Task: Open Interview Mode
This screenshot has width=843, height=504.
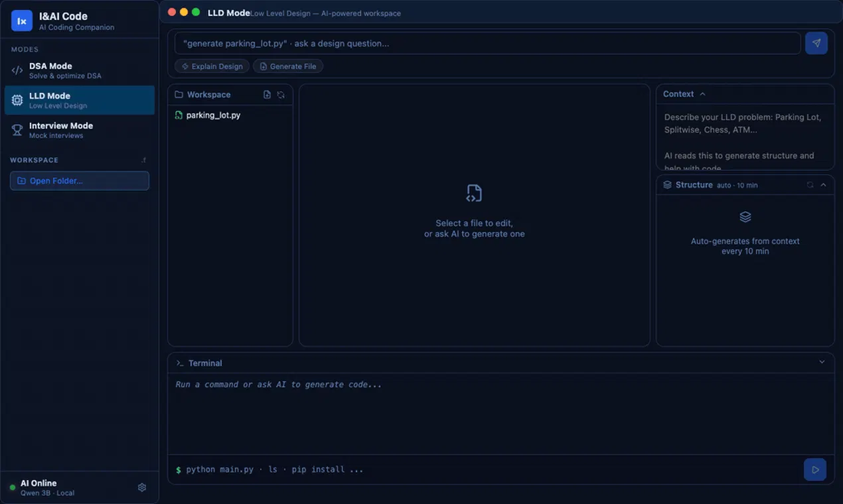Action: click(80, 130)
